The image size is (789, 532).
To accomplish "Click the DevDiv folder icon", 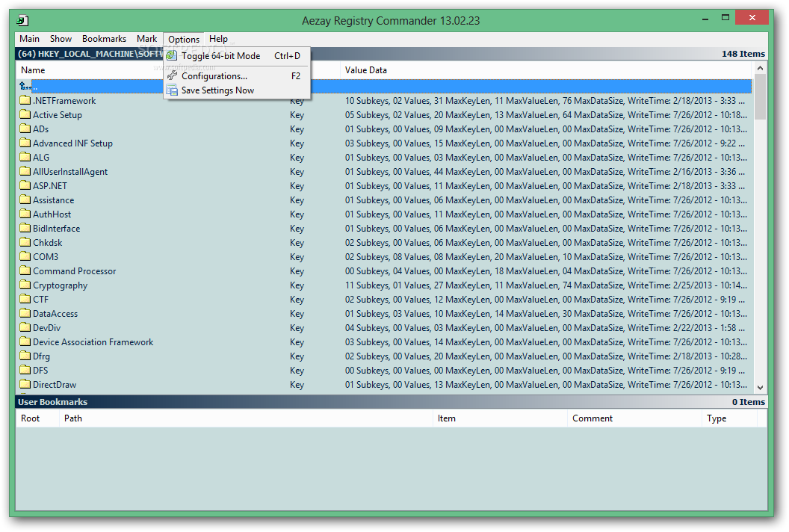I will pyautogui.click(x=25, y=327).
